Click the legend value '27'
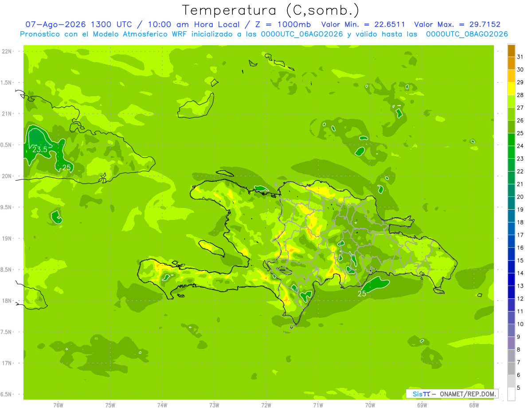The height and width of the screenshot is (411, 532). coord(520,108)
